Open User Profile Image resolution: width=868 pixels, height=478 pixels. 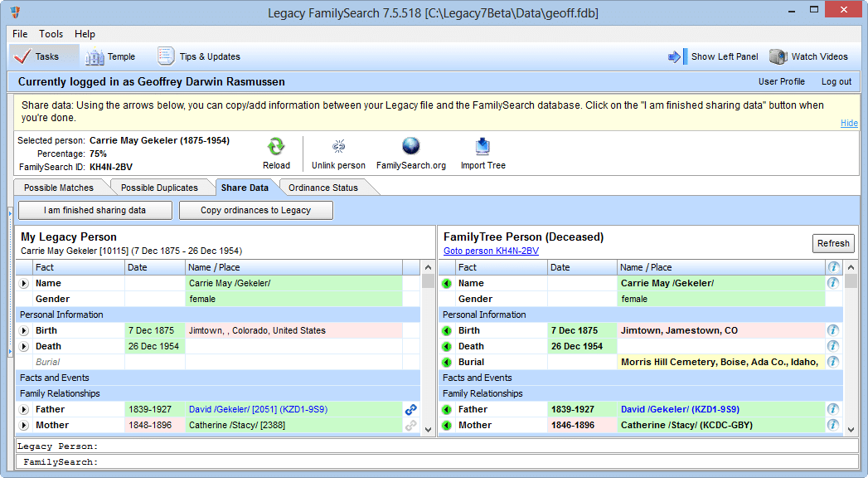pyautogui.click(x=782, y=81)
